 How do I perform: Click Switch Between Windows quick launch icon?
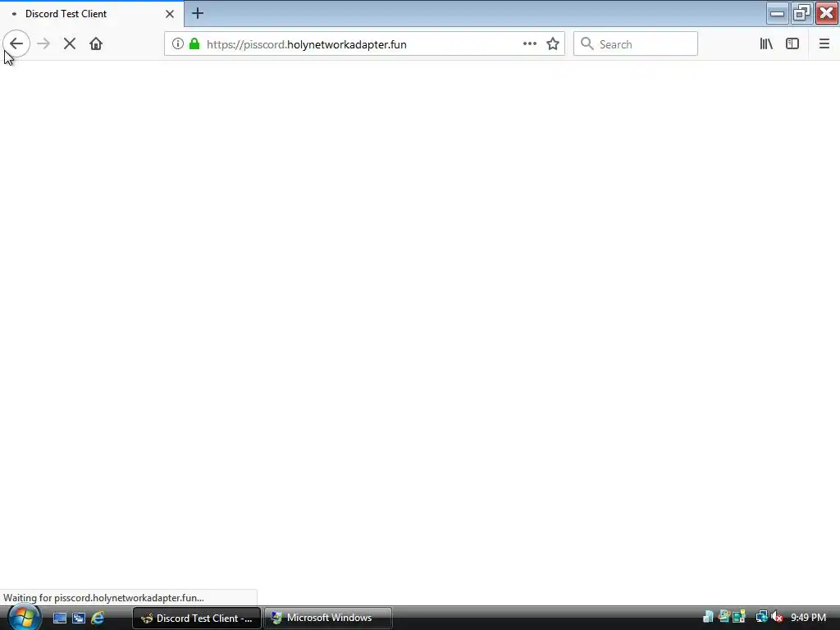tap(79, 619)
